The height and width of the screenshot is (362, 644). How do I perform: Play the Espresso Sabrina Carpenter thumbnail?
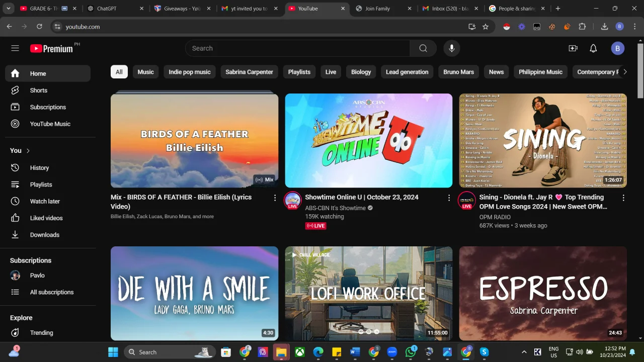tap(543, 293)
